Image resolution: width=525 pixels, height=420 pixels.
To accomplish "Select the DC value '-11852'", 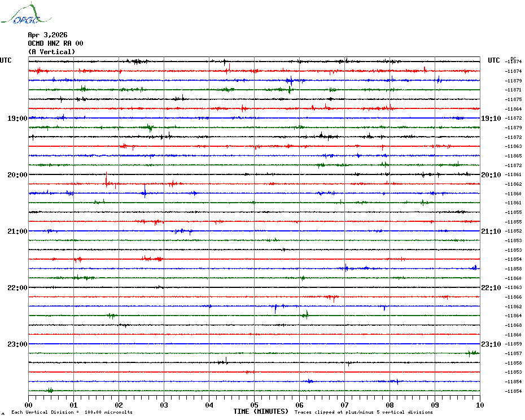I will 514,231.
